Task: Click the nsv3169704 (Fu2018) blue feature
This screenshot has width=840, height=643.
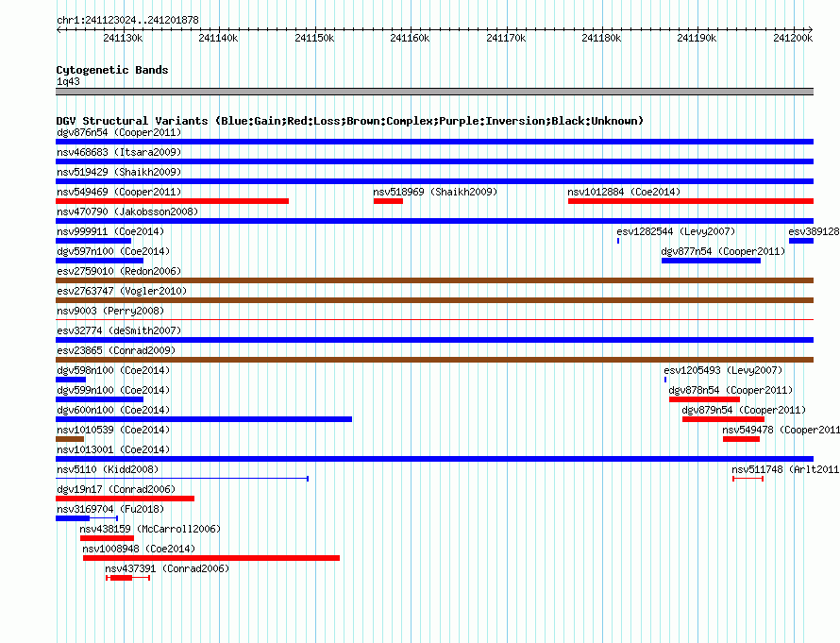Action: [x=87, y=518]
